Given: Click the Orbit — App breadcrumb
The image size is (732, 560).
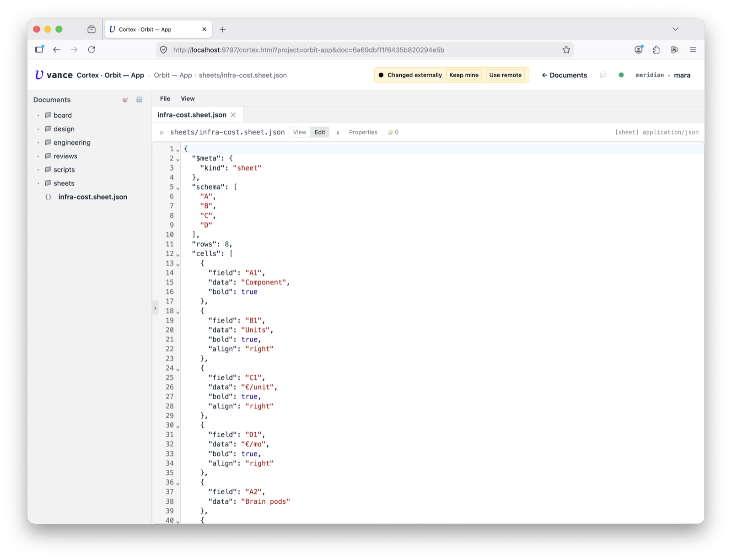Looking at the screenshot, I should coord(173,75).
